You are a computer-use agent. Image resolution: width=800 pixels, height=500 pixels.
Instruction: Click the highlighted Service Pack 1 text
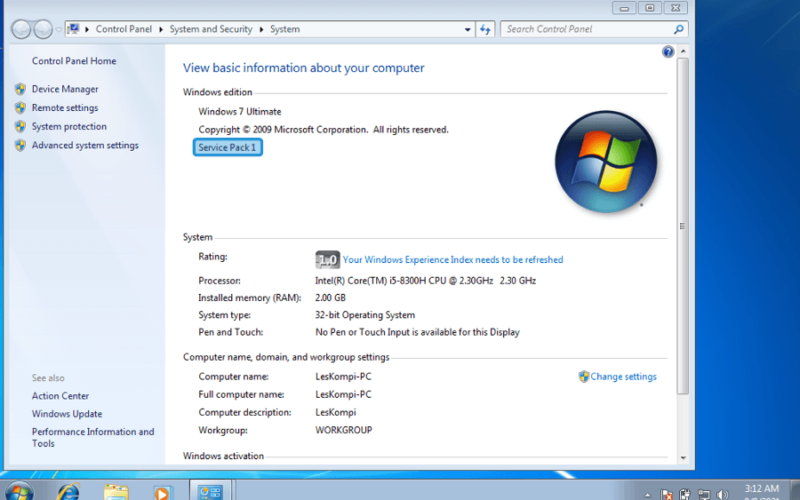click(x=227, y=147)
